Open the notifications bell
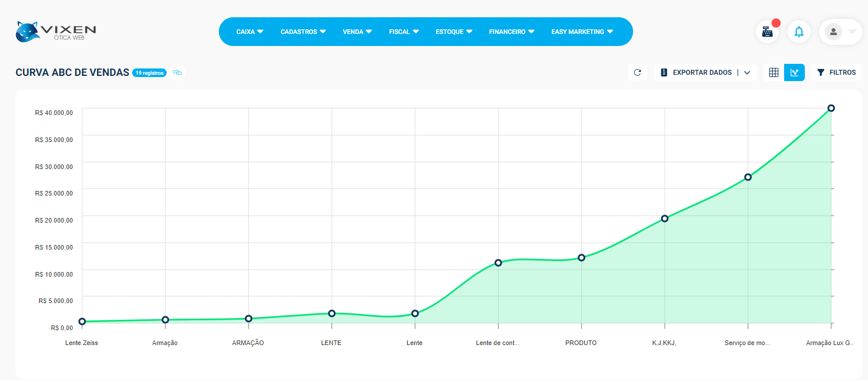The image size is (868, 383). click(798, 32)
